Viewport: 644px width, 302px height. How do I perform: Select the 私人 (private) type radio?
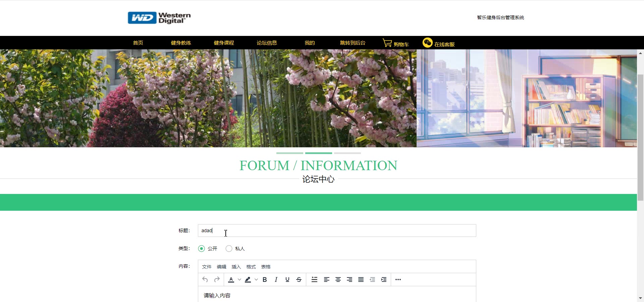tap(229, 249)
